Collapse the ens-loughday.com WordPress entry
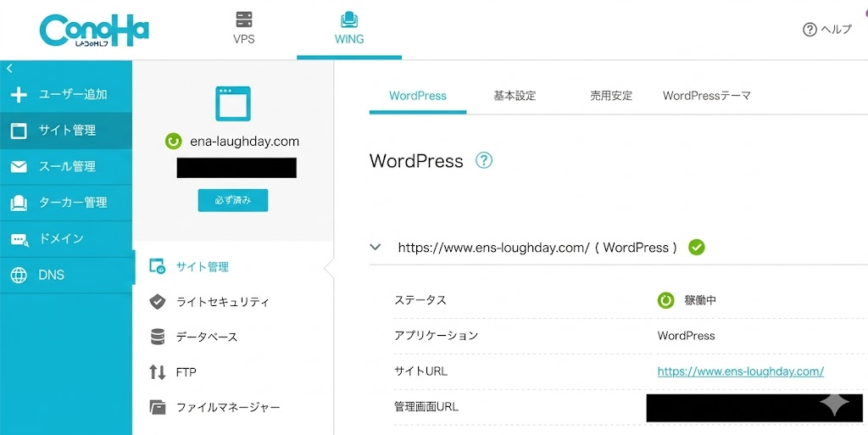The width and height of the screenshot is (868, 435). point(376,248)
